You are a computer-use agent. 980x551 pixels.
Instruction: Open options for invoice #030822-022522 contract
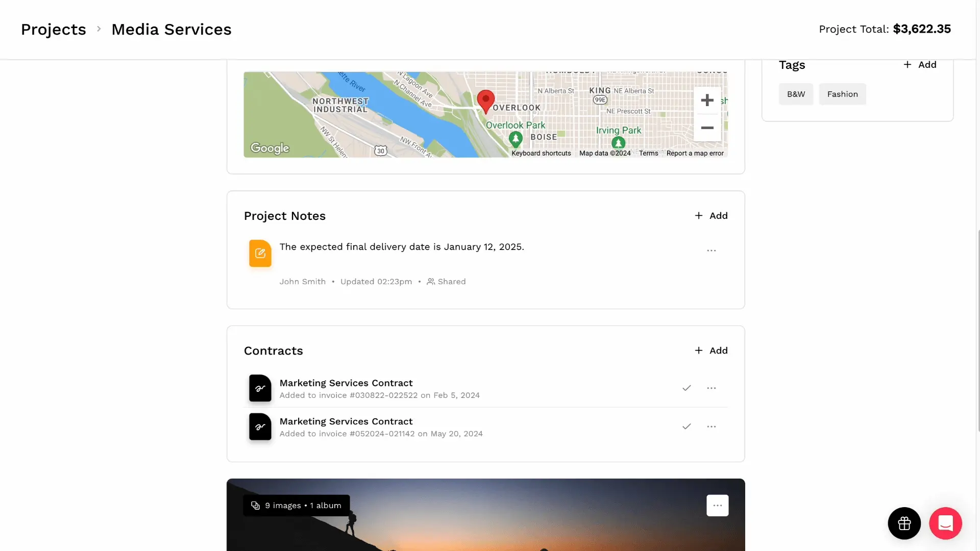[x=711, y=388]
